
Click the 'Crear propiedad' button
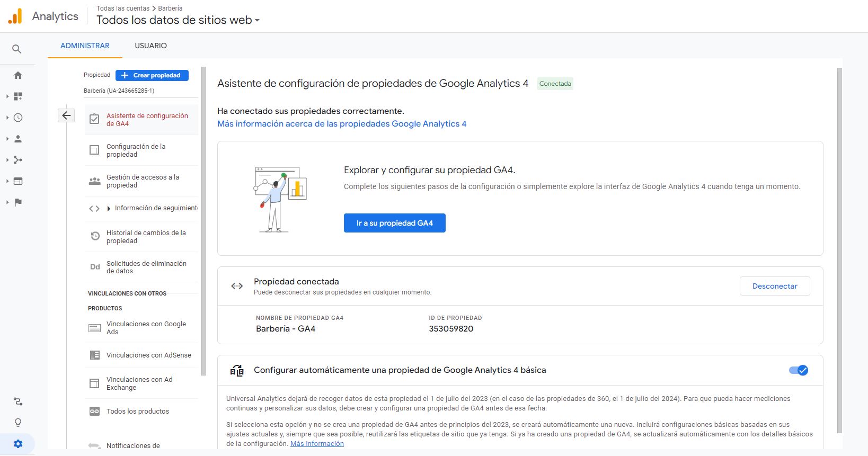pyautogui.click(x=152, y=75)
